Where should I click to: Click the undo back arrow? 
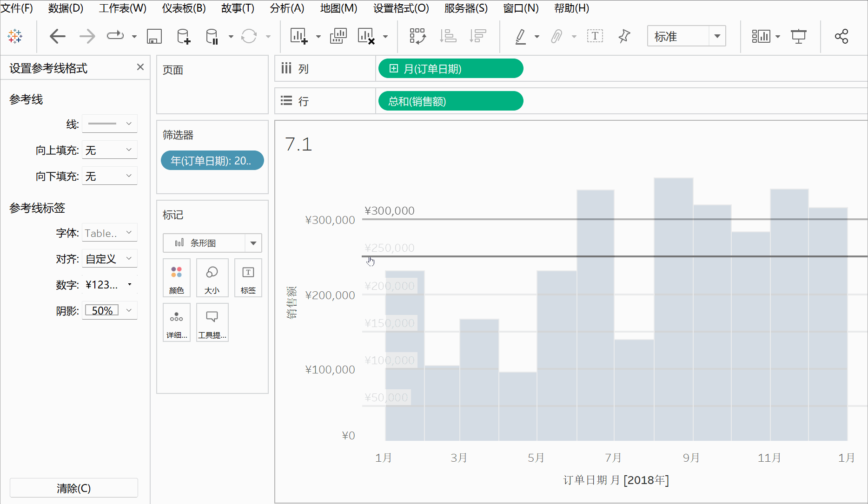point(57,36)
